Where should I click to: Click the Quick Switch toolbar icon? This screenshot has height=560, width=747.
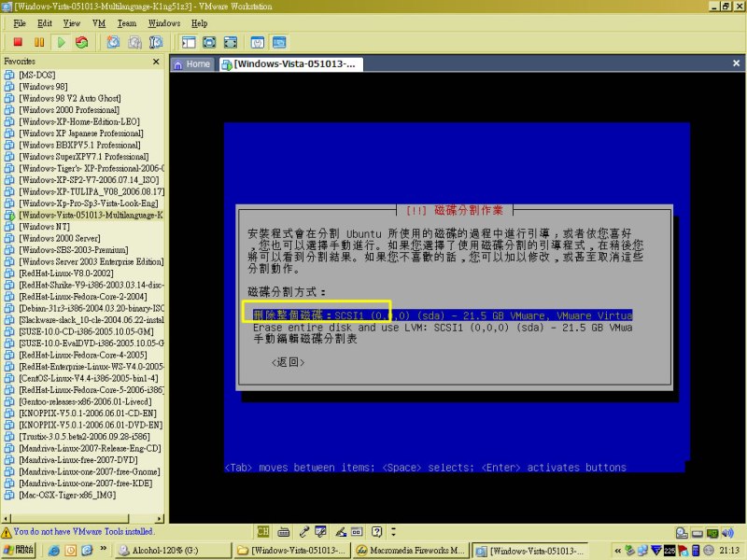tap(231, 42)
